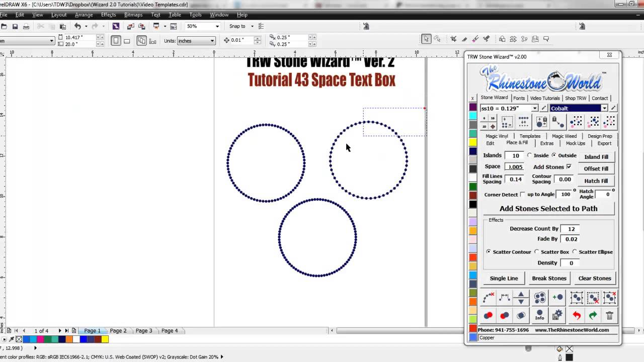Switch to the Magic Vinyl tab

[497, 136]
